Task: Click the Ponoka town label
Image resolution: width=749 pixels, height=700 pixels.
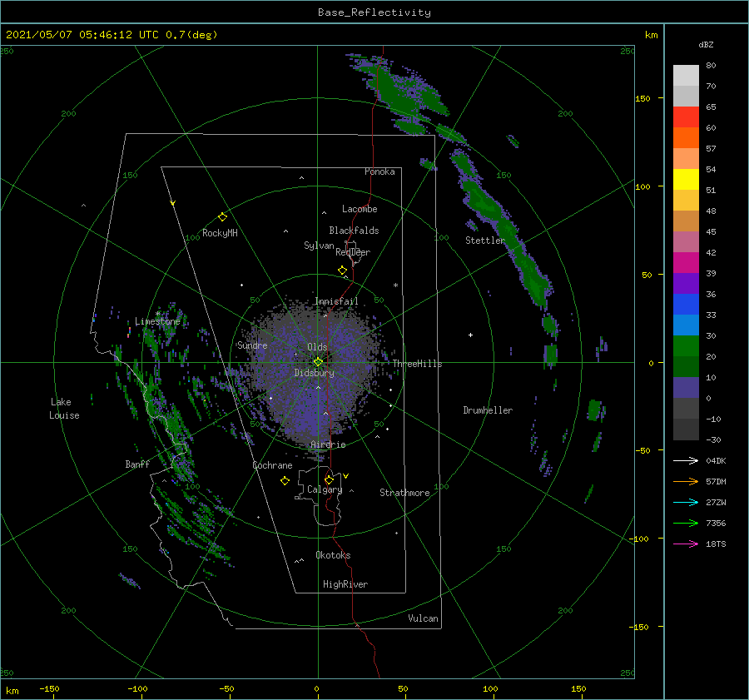Action: pos(379,171)
